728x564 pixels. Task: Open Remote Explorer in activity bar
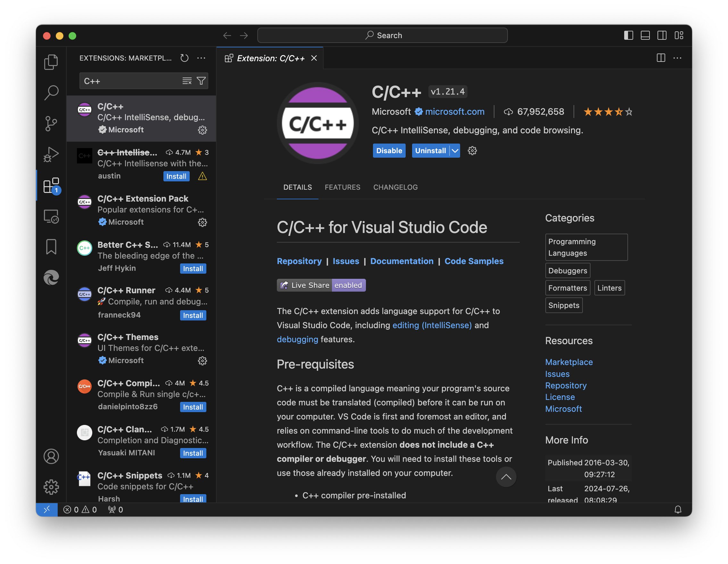pyautogui.click(x=51, y=217)
